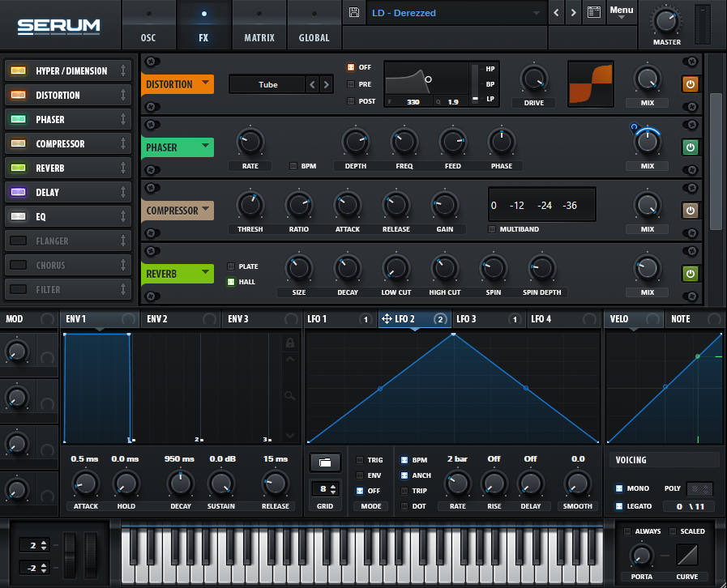Enable the Chorus rack slot icon
The width and height of the screenshot is (727, 588).
pos(19,265)
